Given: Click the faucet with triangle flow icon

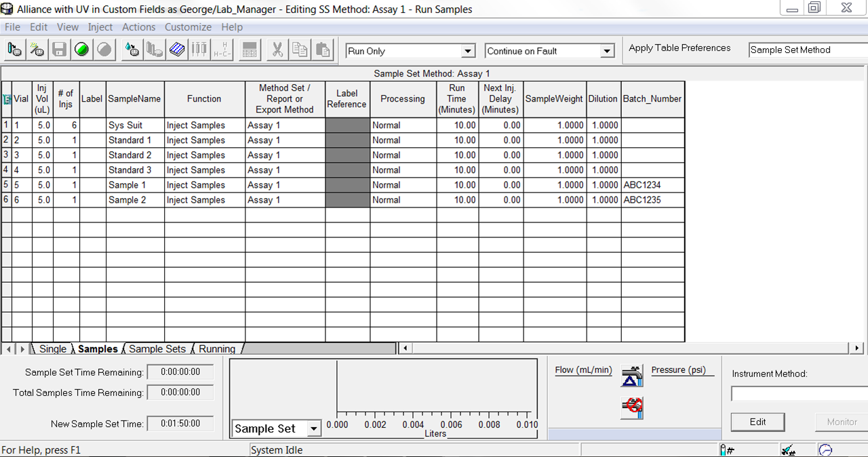Looking at the screenshot, I should pyautogui.click(x=632, y=376).
